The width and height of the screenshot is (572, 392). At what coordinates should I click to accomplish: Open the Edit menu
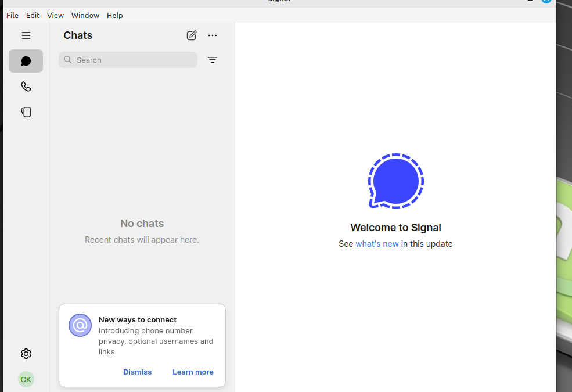(x=33, y=15)
